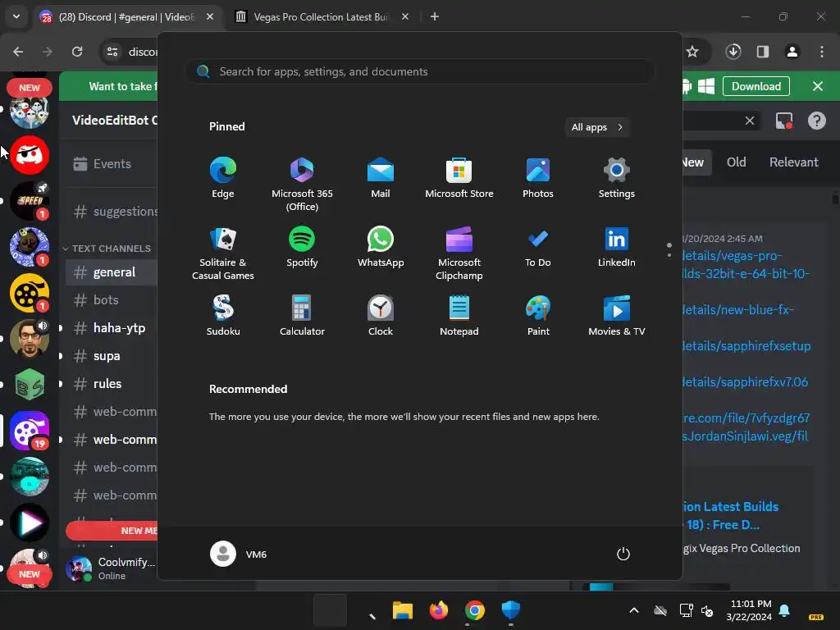Click Discord's Download button
The height and width of the screenshot is (630, 840).
click(756, 86)
